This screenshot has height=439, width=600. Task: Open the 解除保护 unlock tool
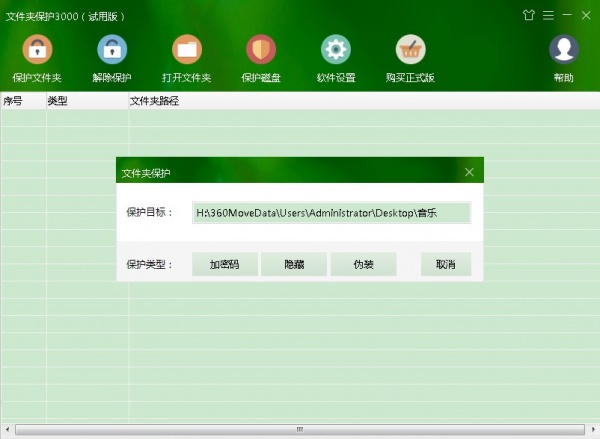coord(112,49)
